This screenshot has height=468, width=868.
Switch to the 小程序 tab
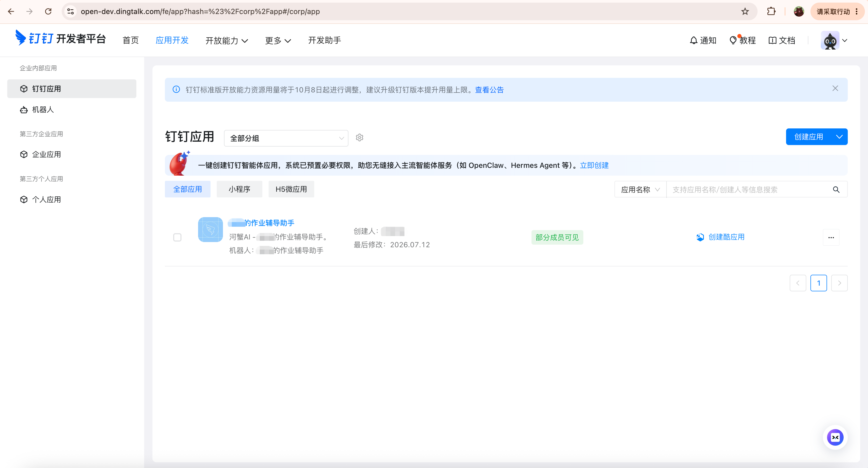coord(239,189)
